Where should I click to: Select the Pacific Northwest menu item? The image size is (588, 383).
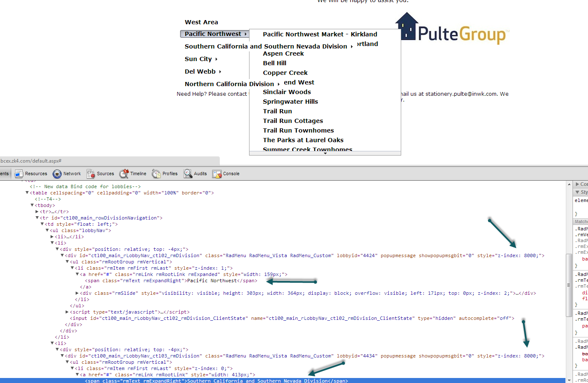(x=215, y=34)
